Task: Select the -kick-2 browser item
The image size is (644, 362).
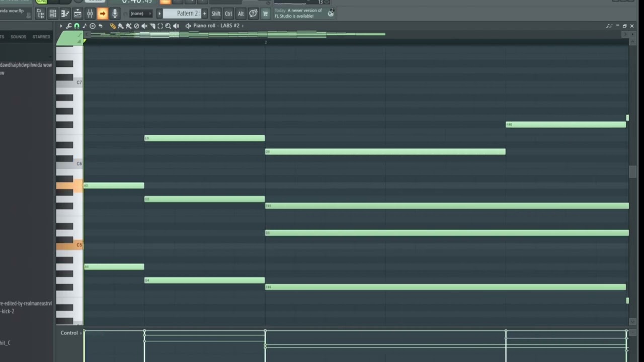Action: click(7, 311)
